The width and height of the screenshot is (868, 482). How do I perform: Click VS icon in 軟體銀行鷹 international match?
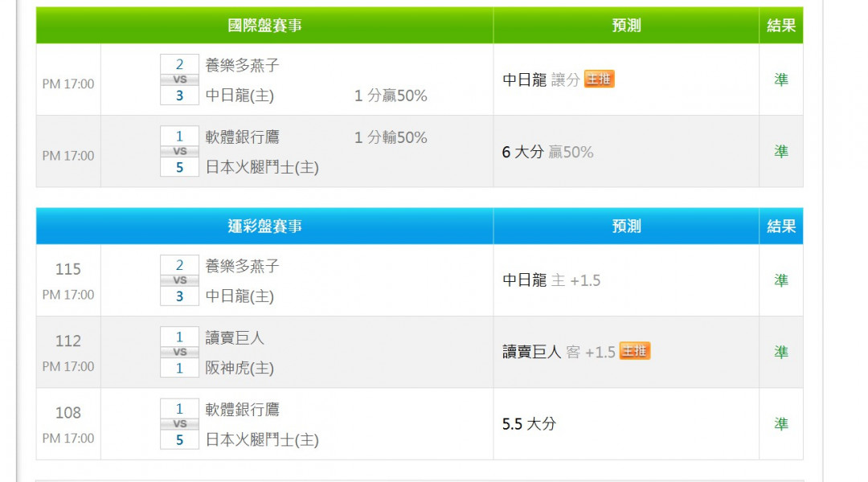point(179,151)
